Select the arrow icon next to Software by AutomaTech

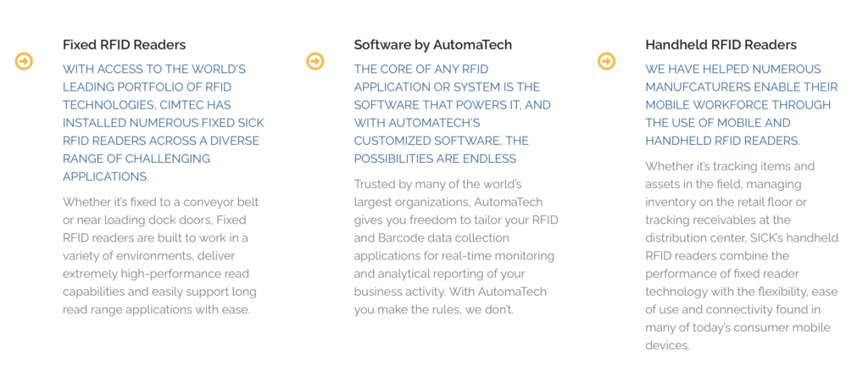(x=315, y=61)
